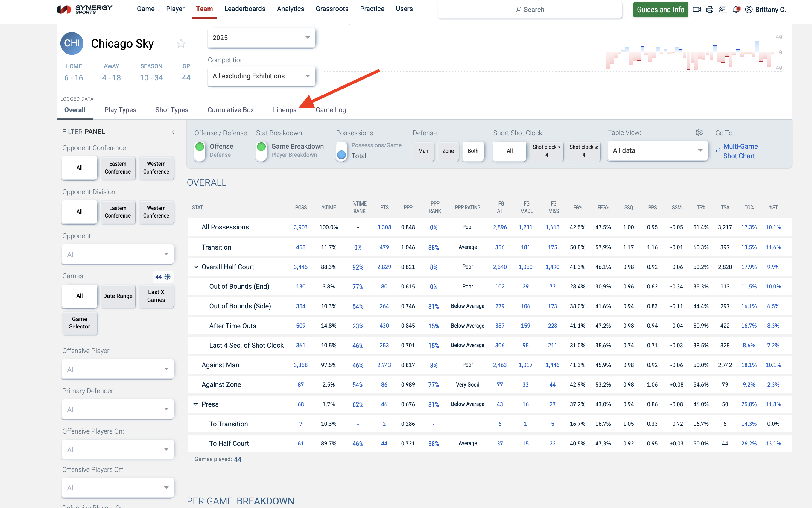Open notifications bell

tap(736, 9)
